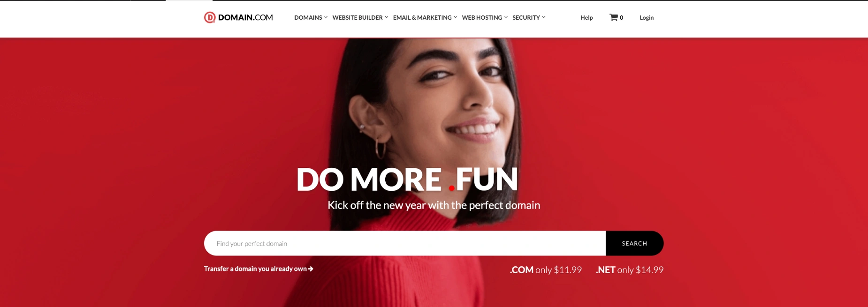
Task: Click the arrow icon after Transfer a domain
Action: click(311, 269)
